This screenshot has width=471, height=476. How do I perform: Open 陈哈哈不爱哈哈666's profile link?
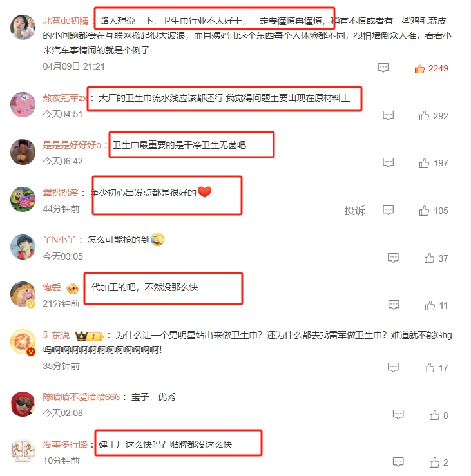(x=81, y=397)
